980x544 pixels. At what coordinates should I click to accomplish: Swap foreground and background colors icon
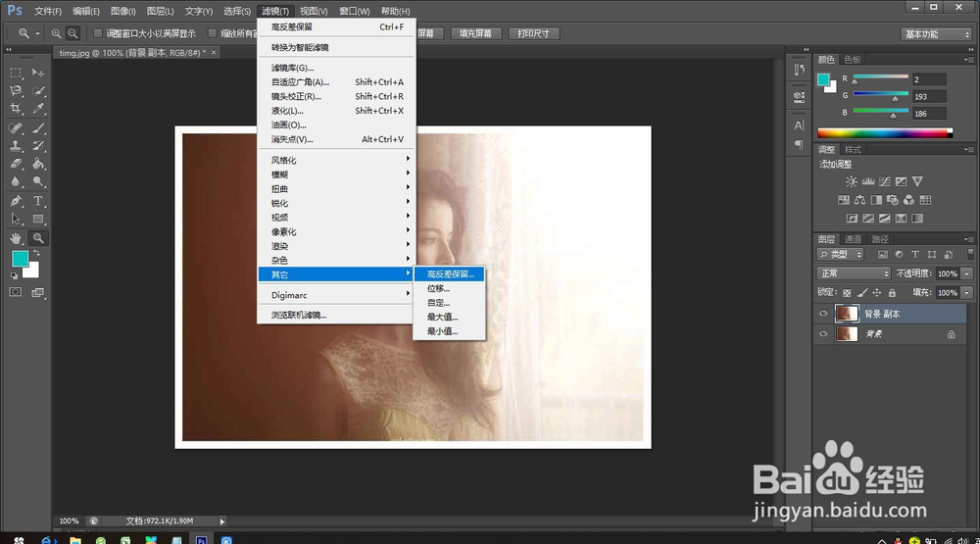click(x=37, y=253)
